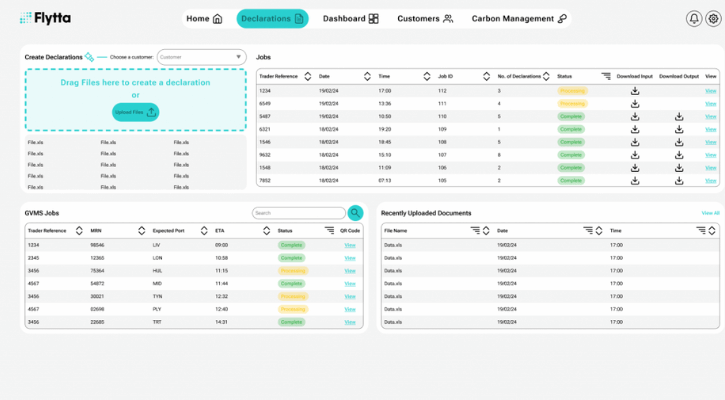725x400 pixels.
Task: Click the GVMS Jobs search field
Action: [297, 213]
